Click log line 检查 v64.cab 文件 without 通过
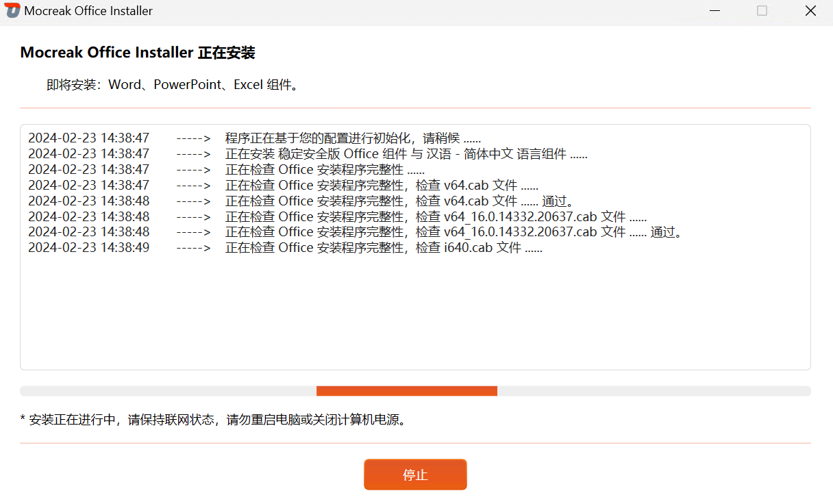Screen dimensions: 833x504 tap(283, 186)
